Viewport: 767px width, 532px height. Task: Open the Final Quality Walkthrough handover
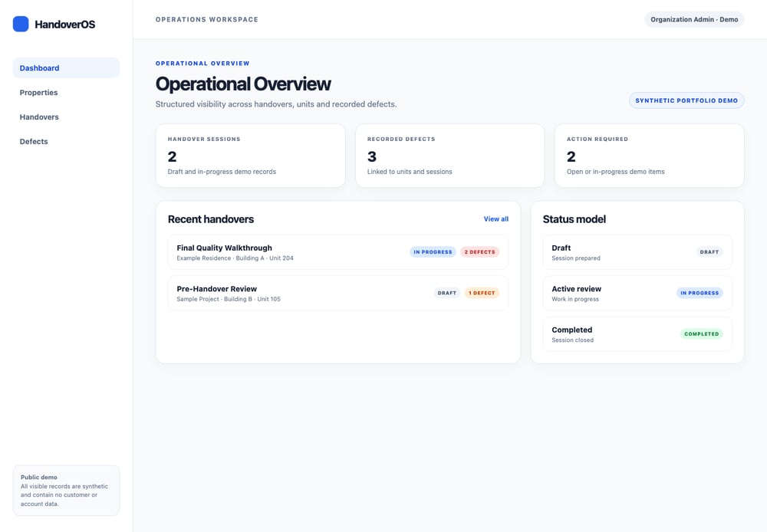point(338,252)
